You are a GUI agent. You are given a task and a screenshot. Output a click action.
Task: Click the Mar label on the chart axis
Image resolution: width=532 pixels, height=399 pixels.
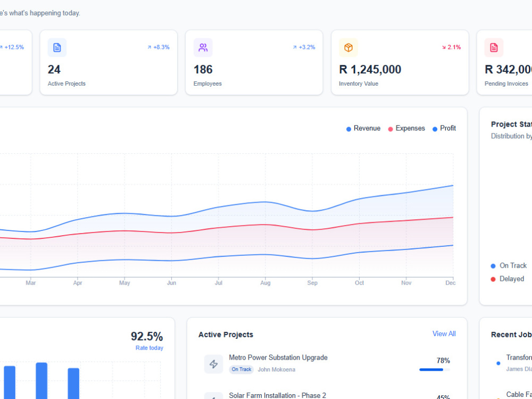[x=30, y=283]
